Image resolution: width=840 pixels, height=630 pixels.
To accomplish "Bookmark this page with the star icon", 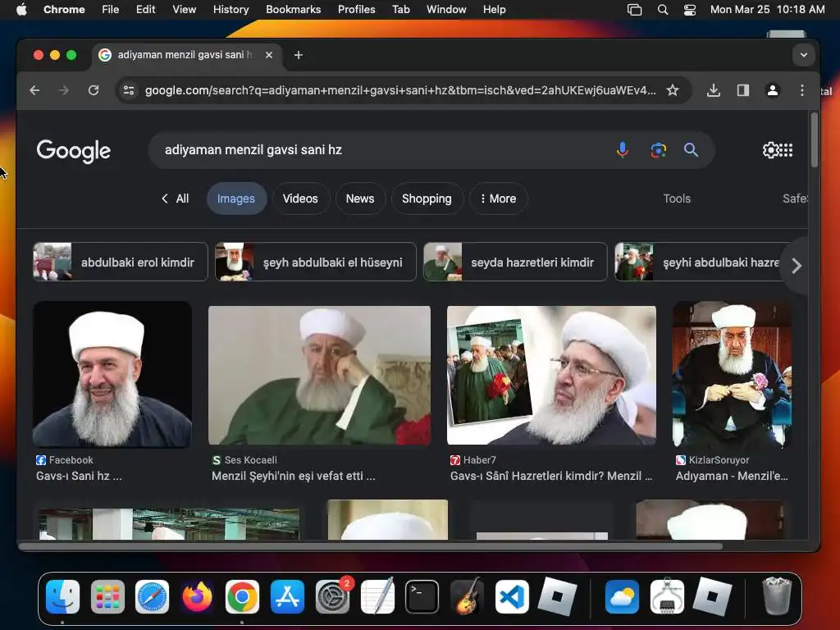I will 673,90.
